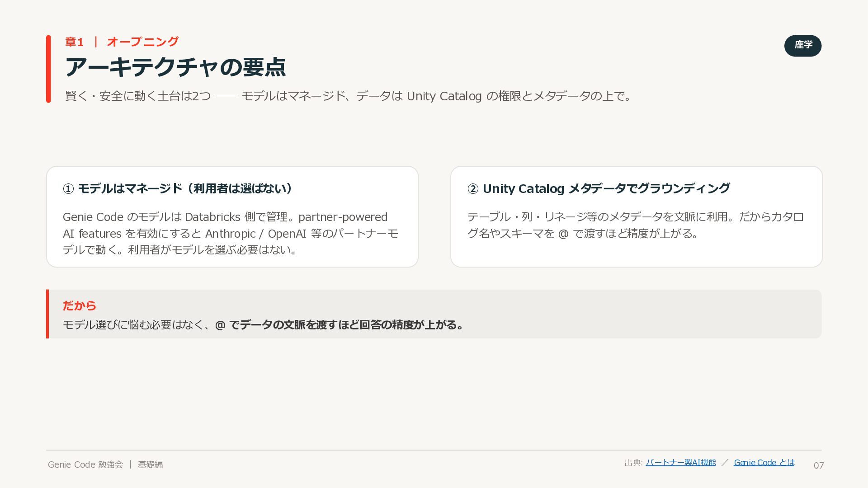868x488 pixels.
Task: Click the card text starting with テーブル・列・リネージ等
Action: coord(636,225)
